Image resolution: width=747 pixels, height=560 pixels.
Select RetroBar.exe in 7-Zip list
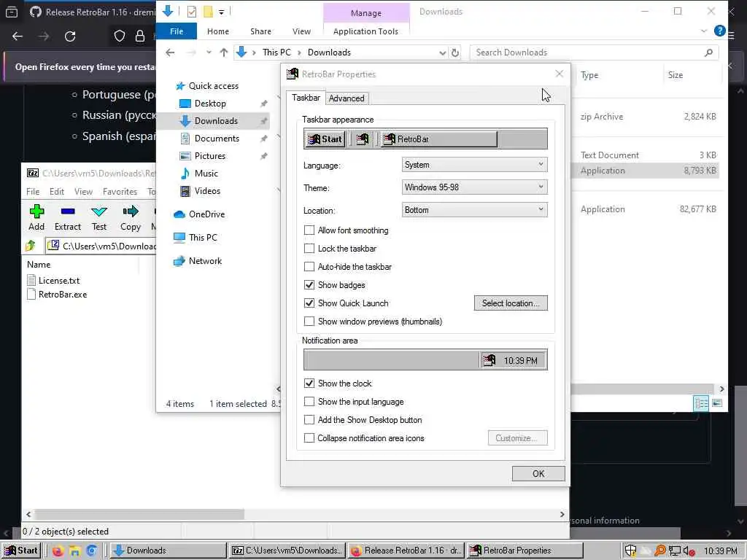click(63, 295)
